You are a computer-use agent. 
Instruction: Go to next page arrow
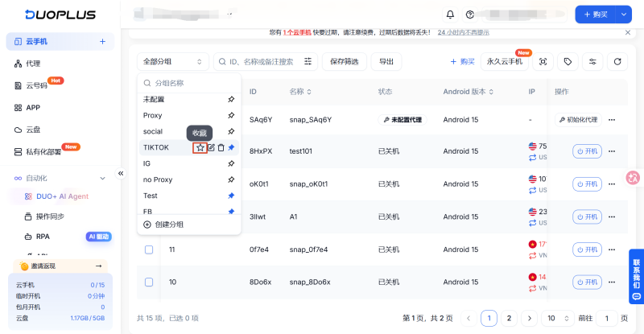(x=530, y=318)
